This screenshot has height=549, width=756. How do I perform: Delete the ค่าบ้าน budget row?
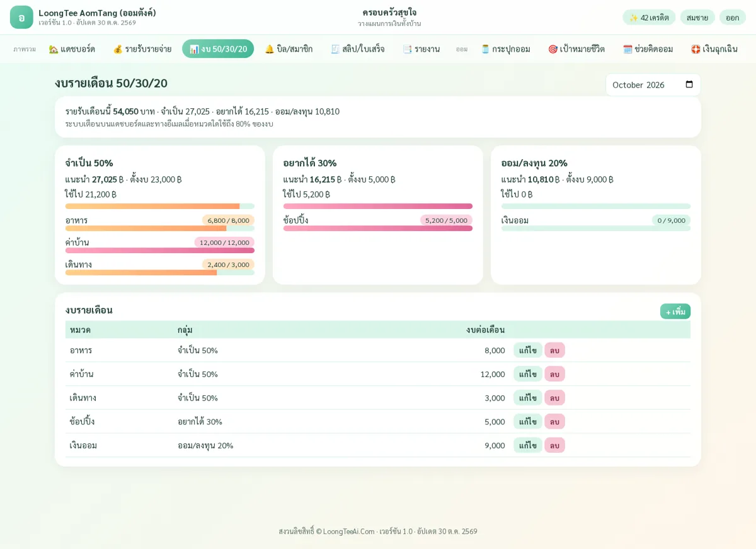pyautogui.click(x=554, y=374)
